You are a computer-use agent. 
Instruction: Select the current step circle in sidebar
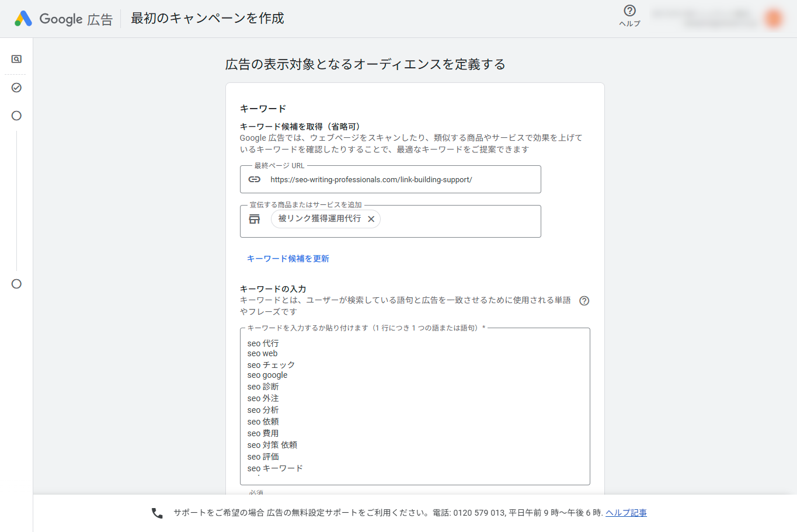click(16, 116)
